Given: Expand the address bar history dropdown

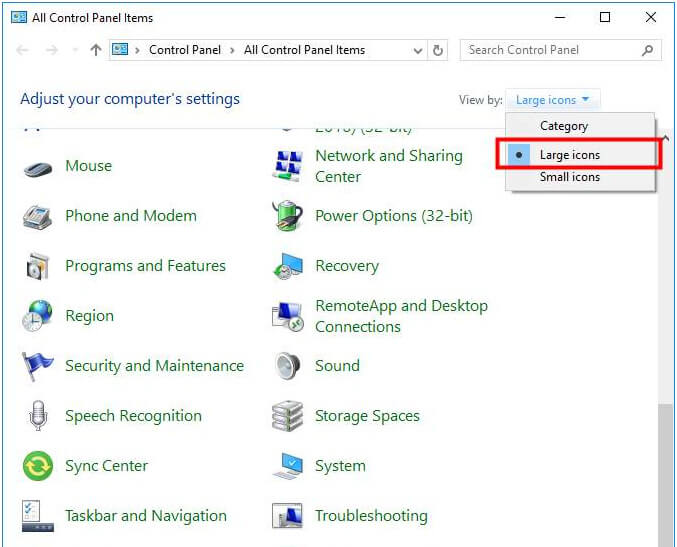Looking at the screenshot, I should pos(418,51).
